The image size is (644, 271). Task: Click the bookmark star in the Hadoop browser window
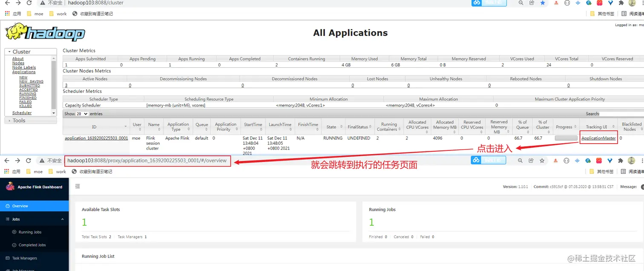tap(542, 3)
